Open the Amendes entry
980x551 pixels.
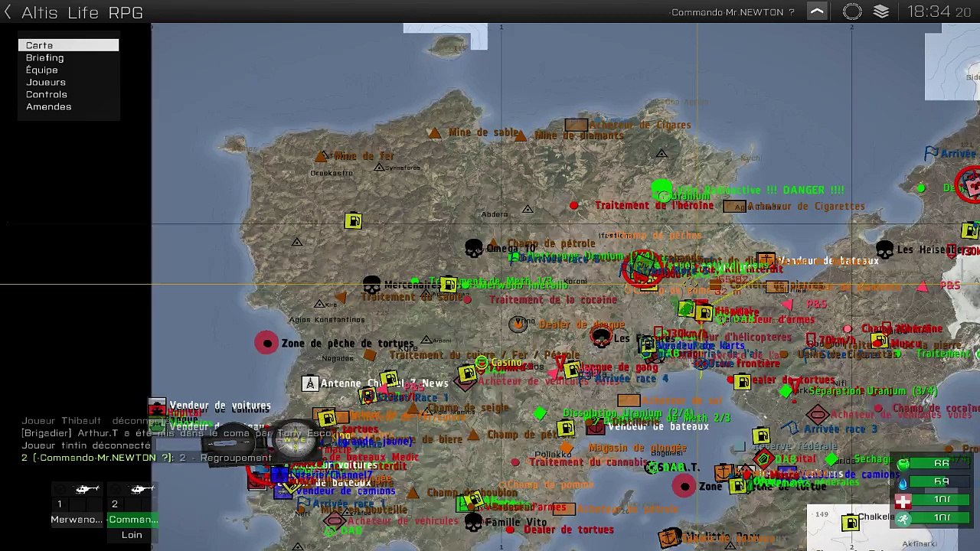point(49,106)
